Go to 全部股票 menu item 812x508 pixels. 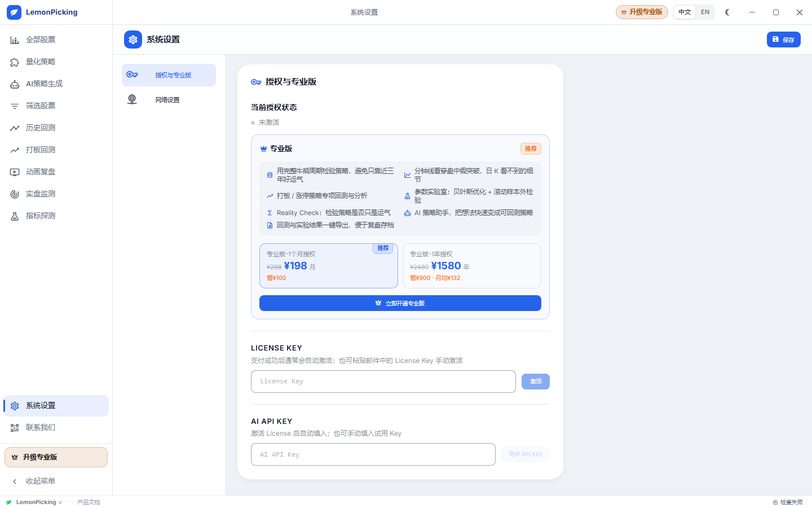[56, 40]
